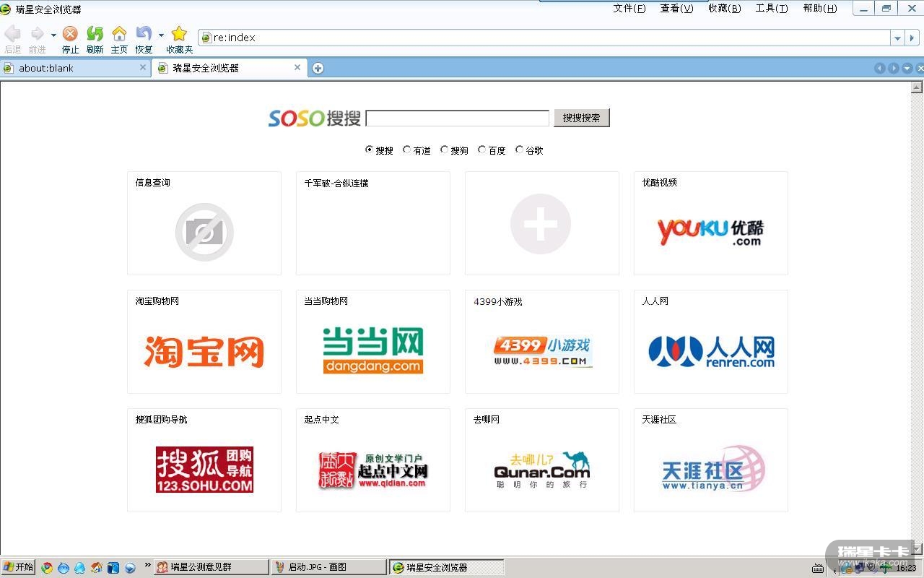Click the vertical scrollbar up arrow
Image resolution: width=924 pixels, height=578 pixels.
point(917,87)
